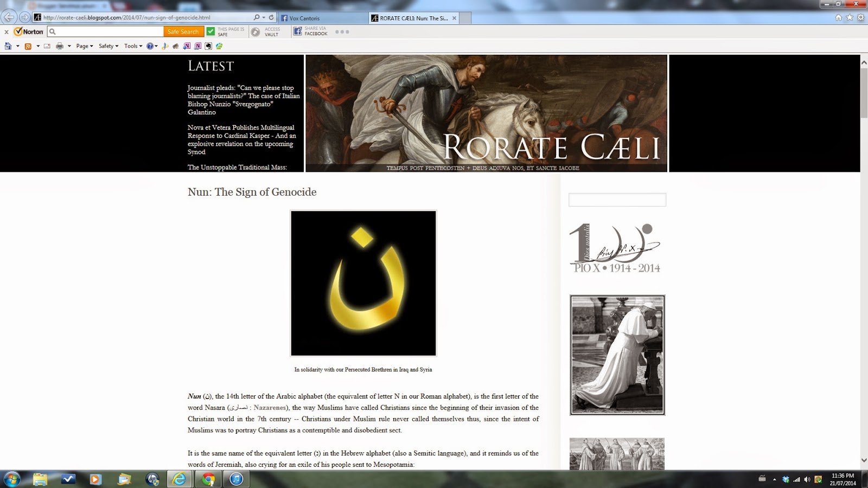Open the 'Journalist pleads' latest post link

pos(244,100)
